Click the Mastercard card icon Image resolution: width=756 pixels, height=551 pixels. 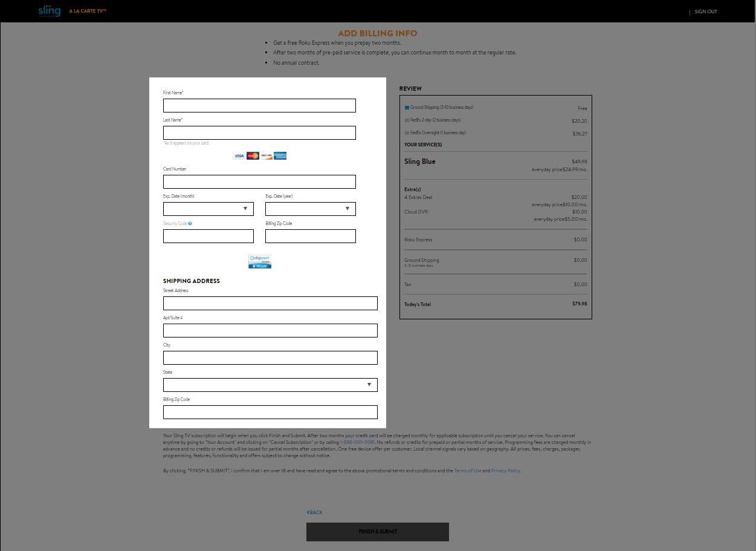253,156
